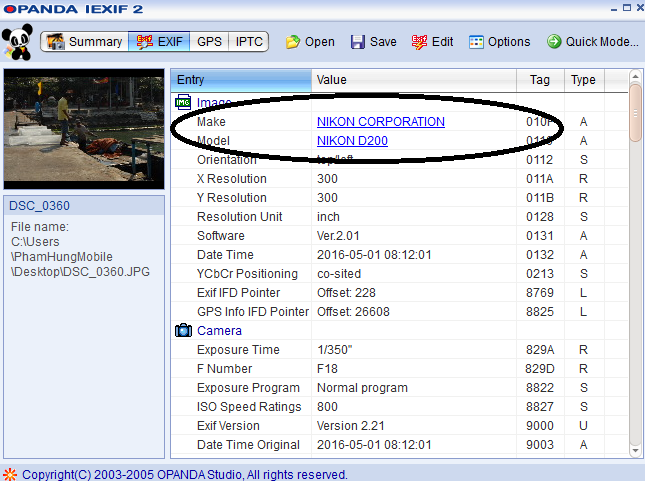Click the Type column header
Viewport: 645px width, 481px height.
[584, 80]
